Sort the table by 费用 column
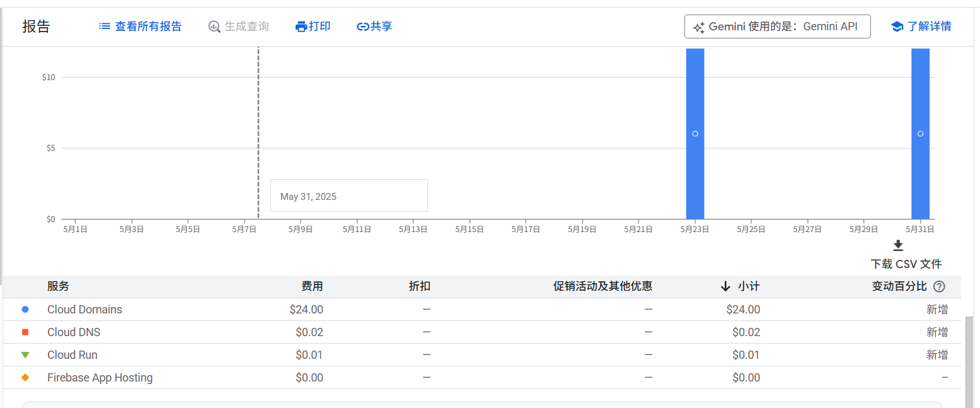The height and width of the screenshot is (408, 980). tap(312, 286)
